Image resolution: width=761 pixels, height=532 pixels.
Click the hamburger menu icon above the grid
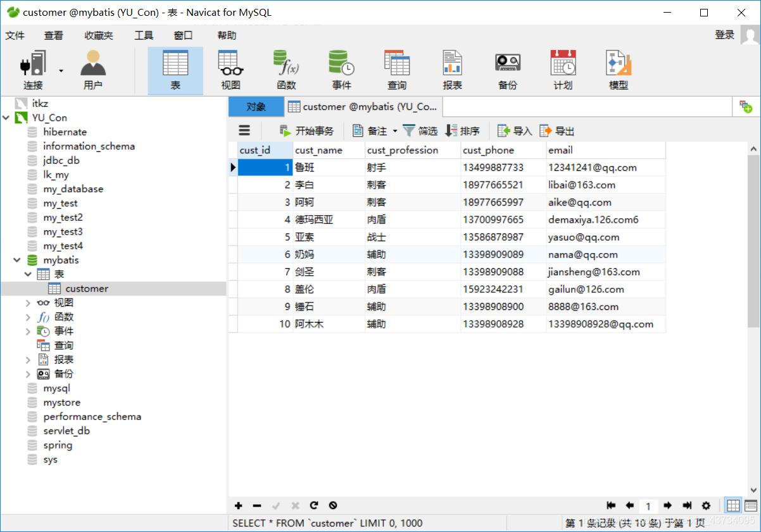click(x=244, y=130)
